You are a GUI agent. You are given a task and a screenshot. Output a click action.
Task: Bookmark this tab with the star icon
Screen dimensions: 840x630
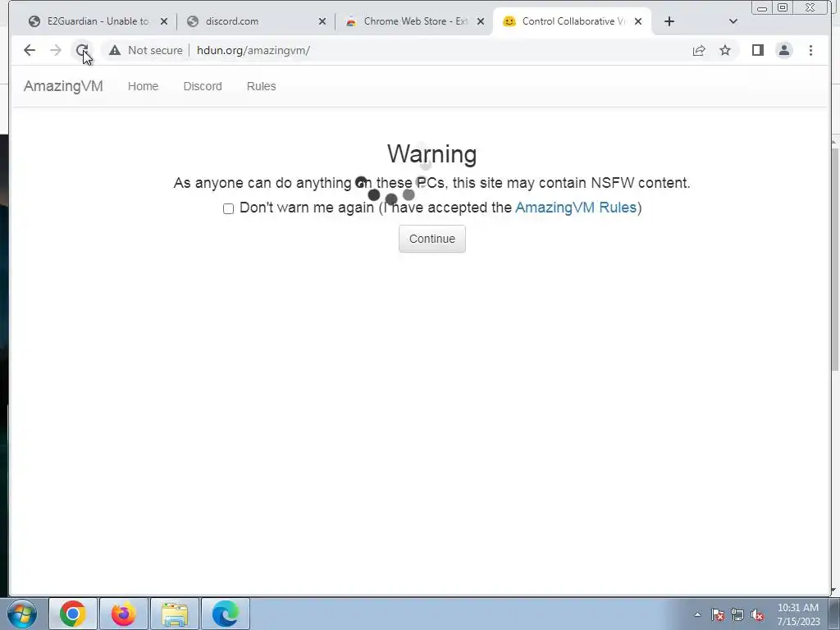[725, 50]
